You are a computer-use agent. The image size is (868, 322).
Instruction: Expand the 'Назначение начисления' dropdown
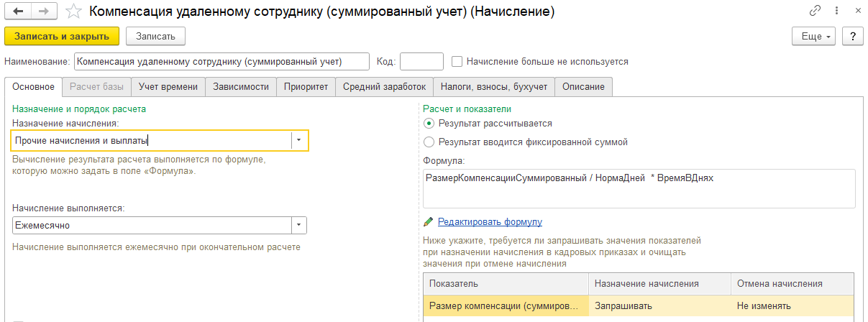click(299, 141)
